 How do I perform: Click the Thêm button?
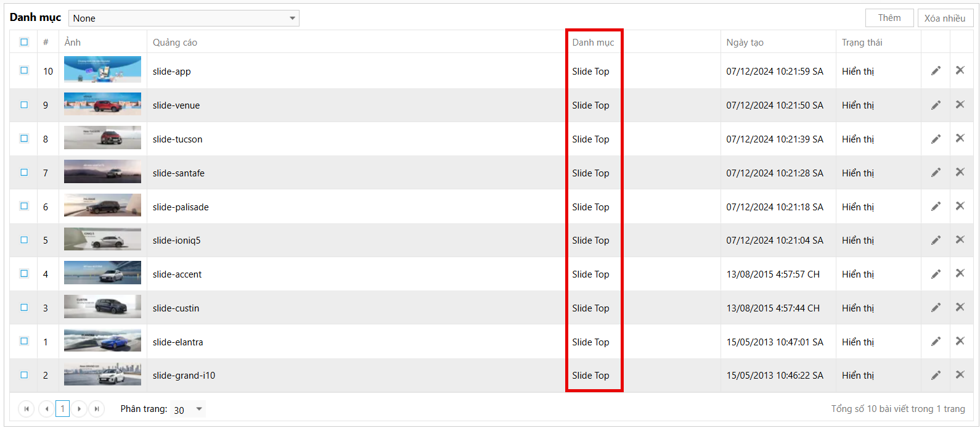889,18
